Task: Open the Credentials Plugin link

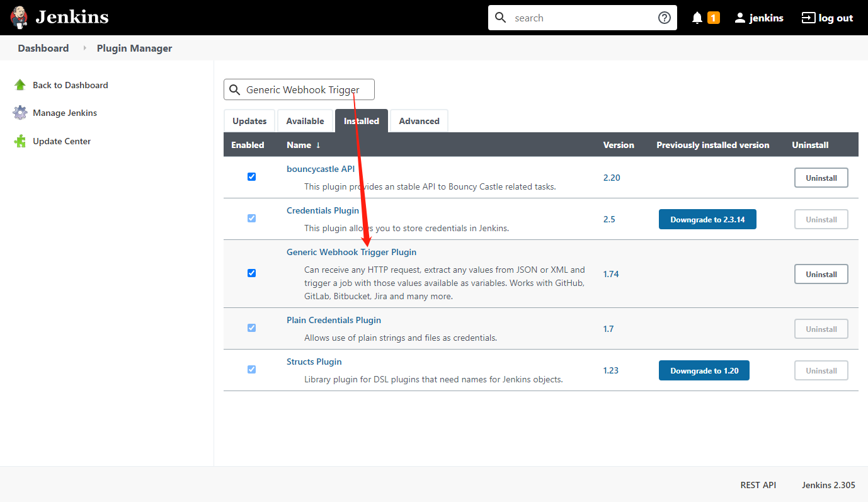Action: pyautogui.click(x=323, y=210)
